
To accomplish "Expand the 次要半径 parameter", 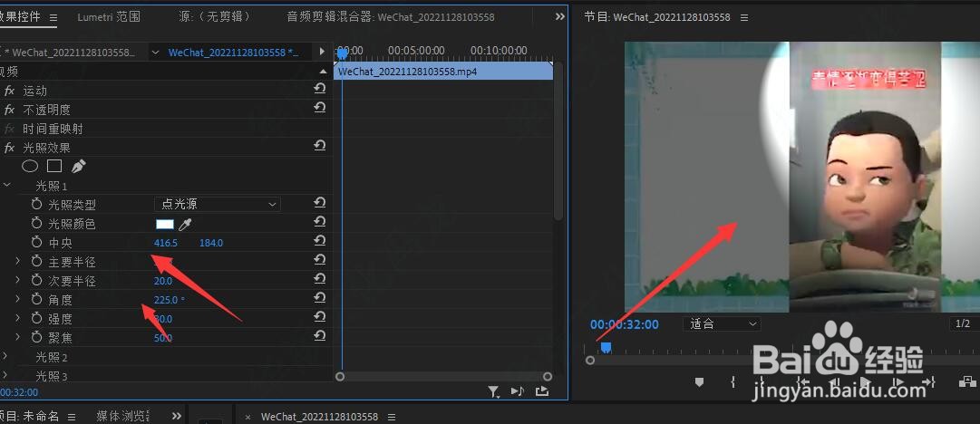I will (18, 280).
